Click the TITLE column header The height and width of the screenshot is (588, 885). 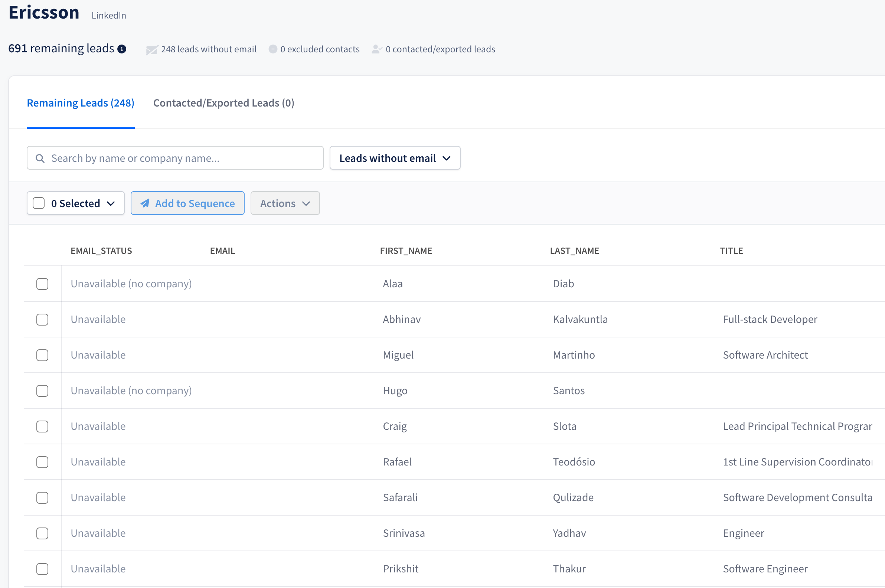pos(731,251)
